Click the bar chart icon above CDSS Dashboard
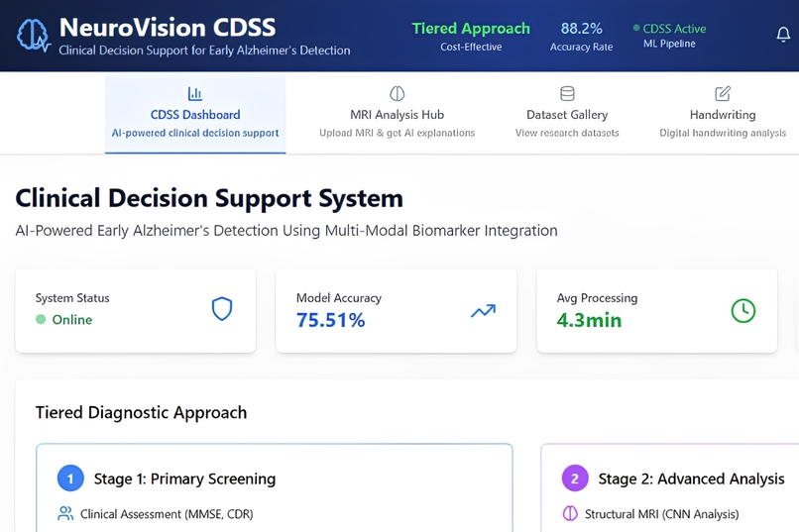 point(194,94)
